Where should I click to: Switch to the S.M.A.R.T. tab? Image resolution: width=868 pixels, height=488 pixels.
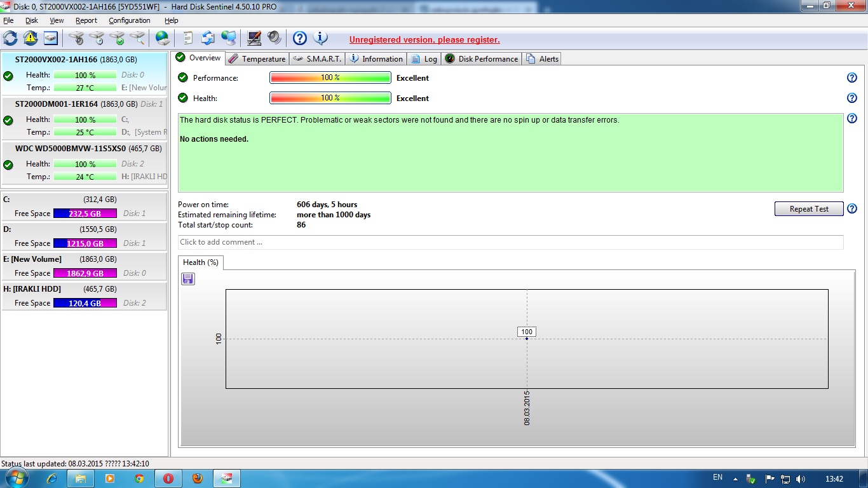pos(316,58)
